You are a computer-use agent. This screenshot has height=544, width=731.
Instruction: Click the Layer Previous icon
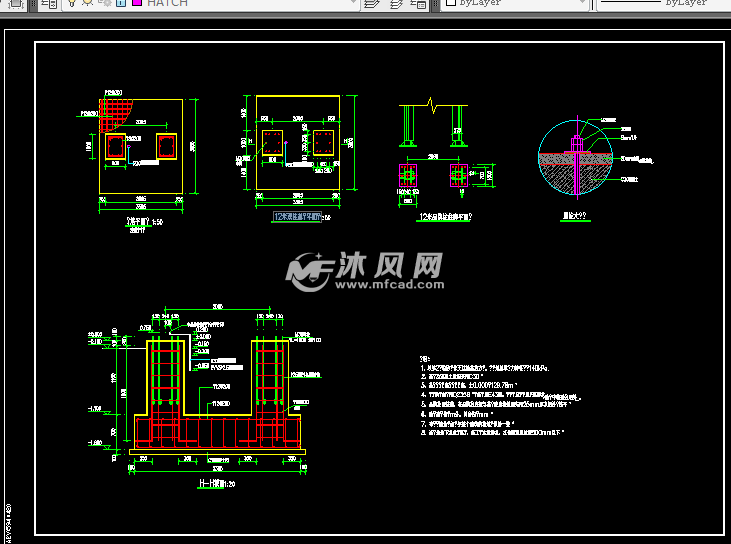[x=396, y=4]
